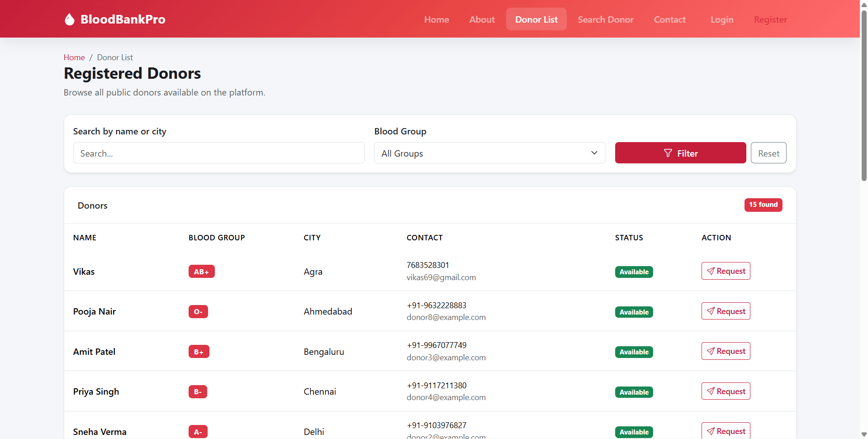Click Available status for Sneha Verma
Screen dimensions: 868x439
(634, 432)
